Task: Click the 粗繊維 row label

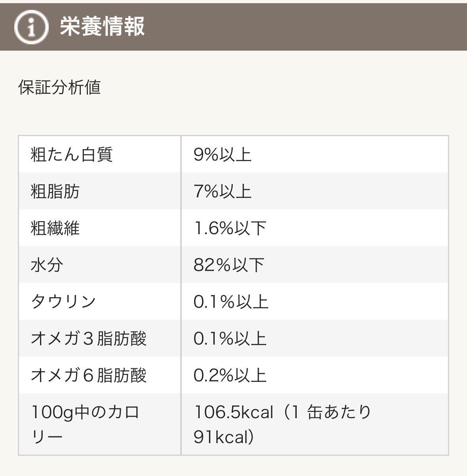Action: (55, 228)
